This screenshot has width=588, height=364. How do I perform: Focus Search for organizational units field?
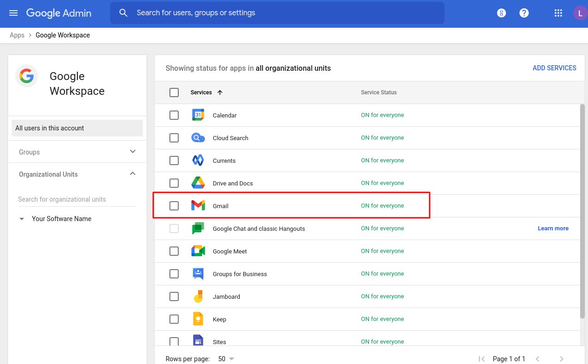coord(76,199)
